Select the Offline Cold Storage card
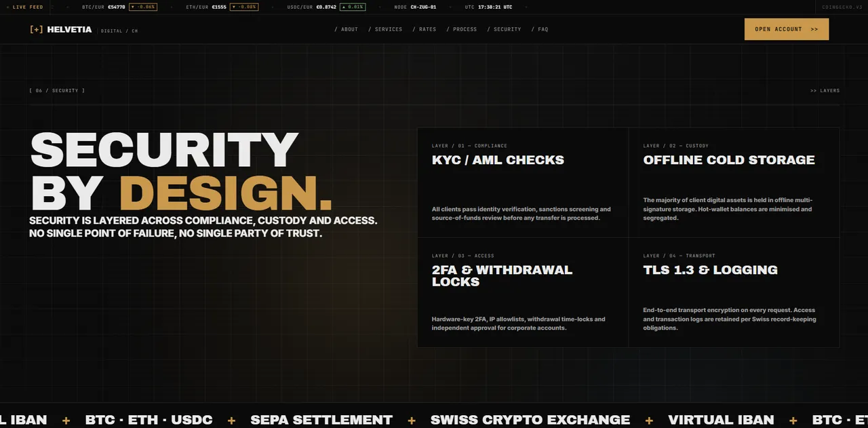 (x=734, y=182)
